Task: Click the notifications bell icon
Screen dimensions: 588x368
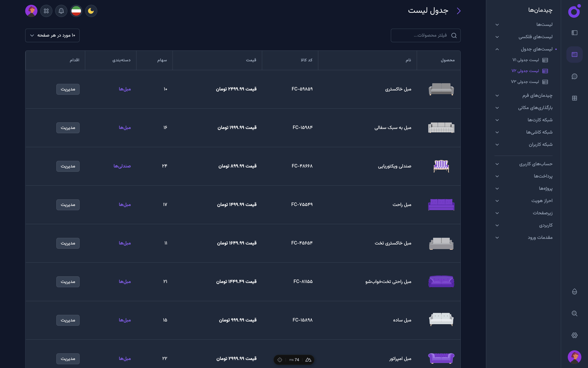Action: (61, 11)
